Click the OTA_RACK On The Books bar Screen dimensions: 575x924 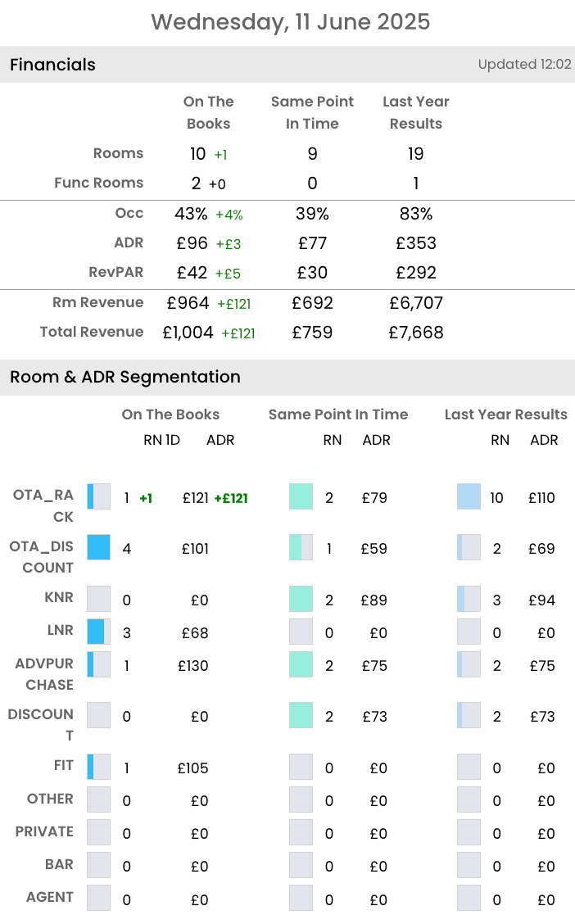[98, 497]
